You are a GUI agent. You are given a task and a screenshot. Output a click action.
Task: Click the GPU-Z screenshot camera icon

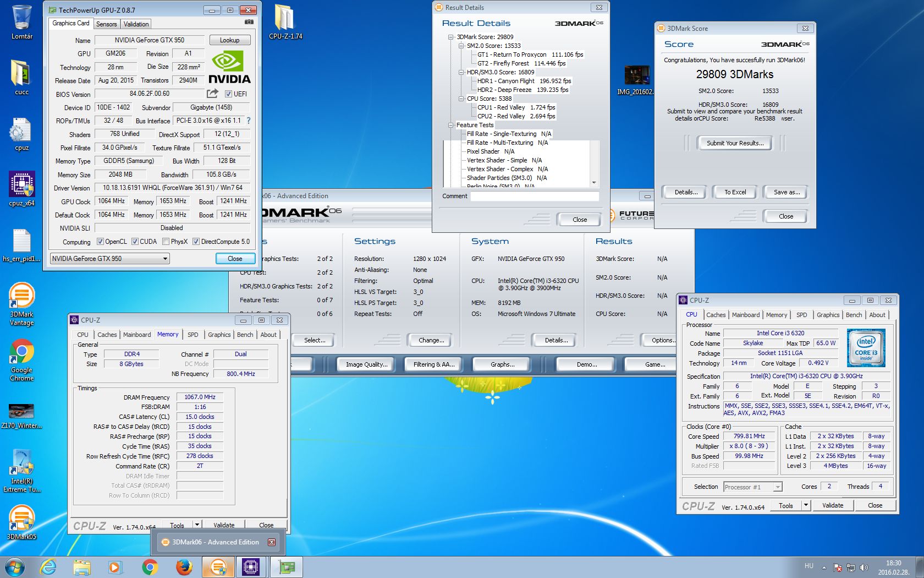(249, 22)
